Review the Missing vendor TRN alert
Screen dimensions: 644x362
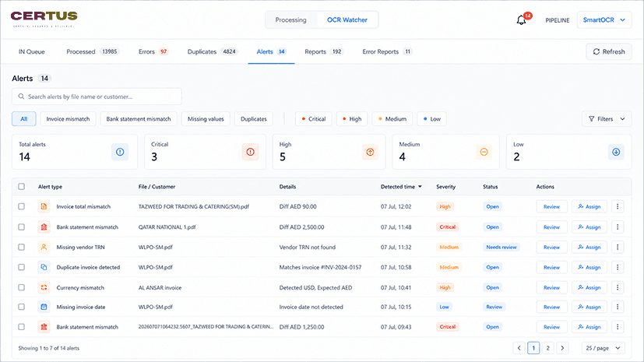point(551,247)
